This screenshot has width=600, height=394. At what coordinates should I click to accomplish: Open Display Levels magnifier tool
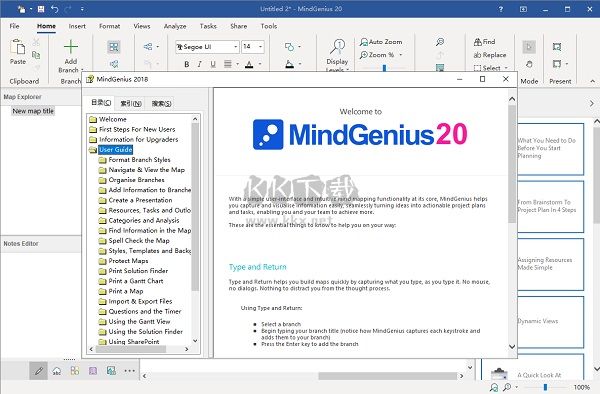(x=338, y=47)
